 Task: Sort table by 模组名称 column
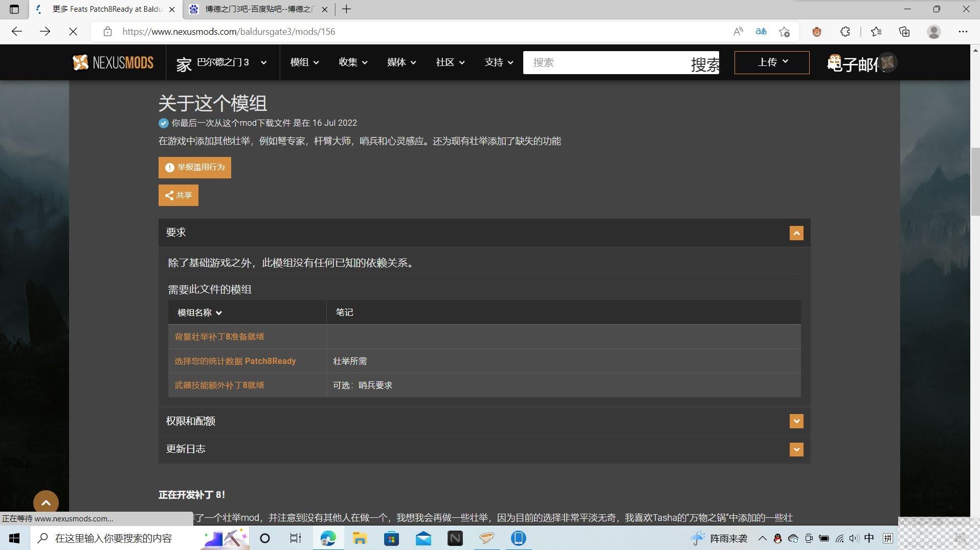(x=199, y=312)
